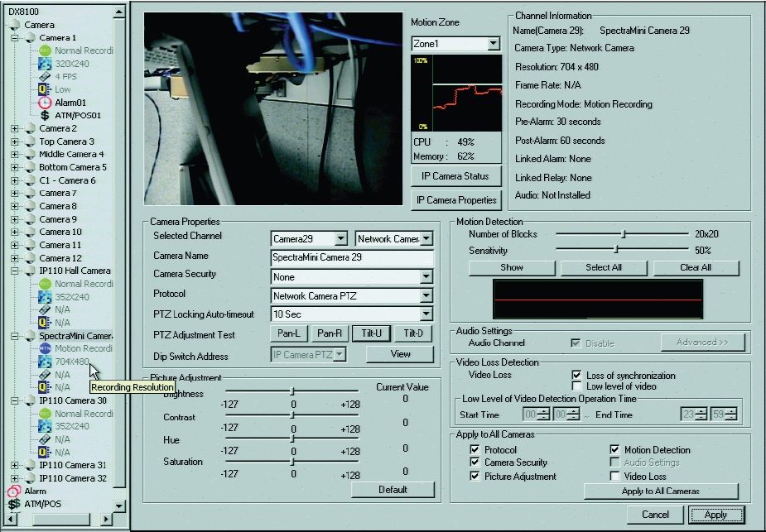The width and height of the screenshot is (766, 532).
Task: Select Camera 9 in the tree
Action: coord(58,219)
